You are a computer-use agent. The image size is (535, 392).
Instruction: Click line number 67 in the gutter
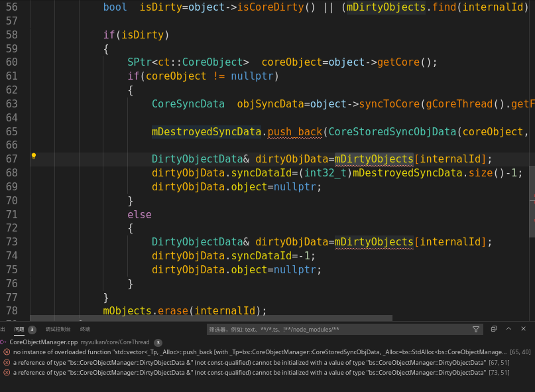[12, 159]
